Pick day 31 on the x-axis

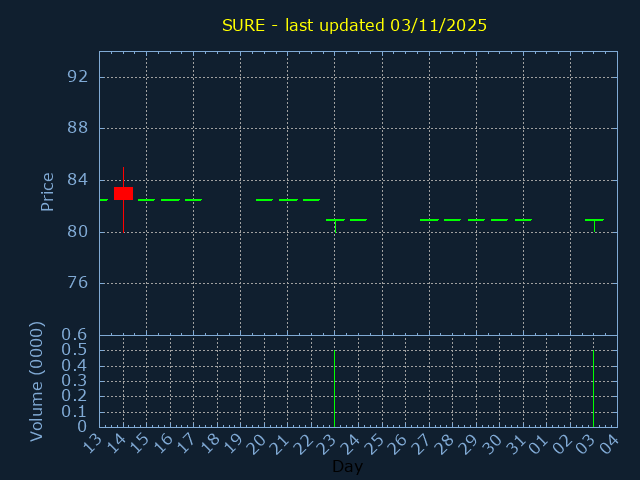[x=518, y=443]
